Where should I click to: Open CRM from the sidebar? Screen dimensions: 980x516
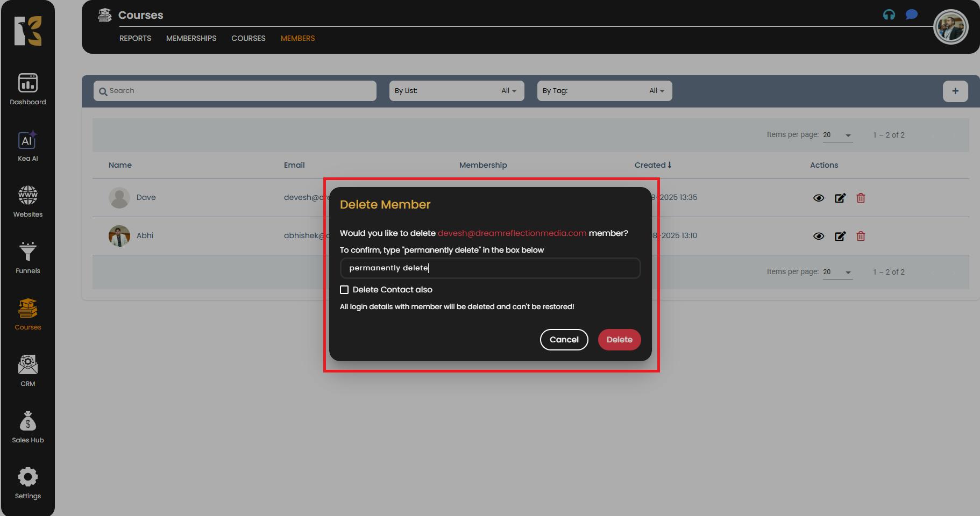pos(27,371)
